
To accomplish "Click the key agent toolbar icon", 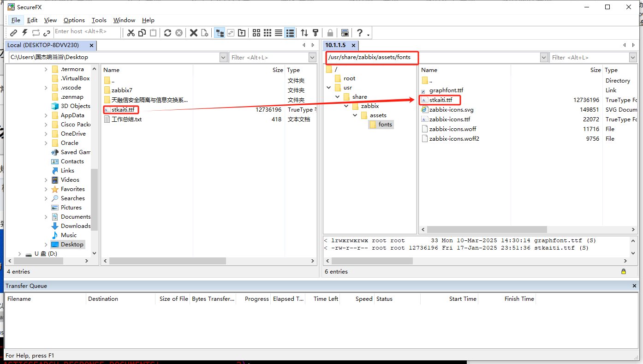I will (x=316, y=33).
